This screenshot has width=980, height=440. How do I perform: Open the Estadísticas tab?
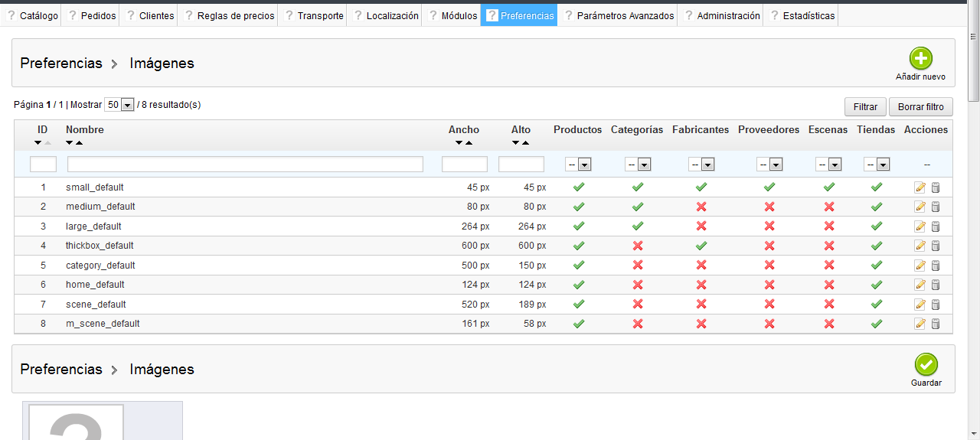coord(801,15)
